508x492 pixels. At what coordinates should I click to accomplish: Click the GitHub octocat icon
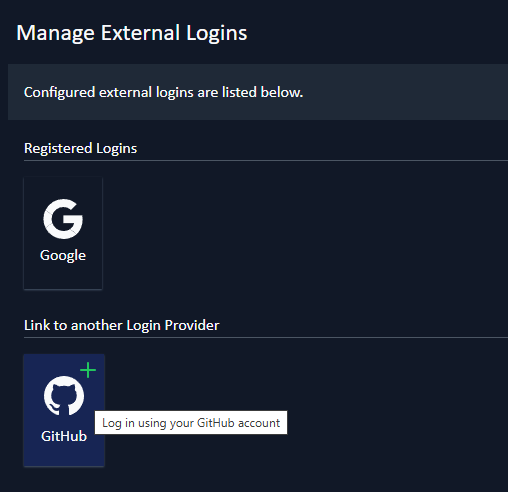pyautogui.click(x=64, y=396)
